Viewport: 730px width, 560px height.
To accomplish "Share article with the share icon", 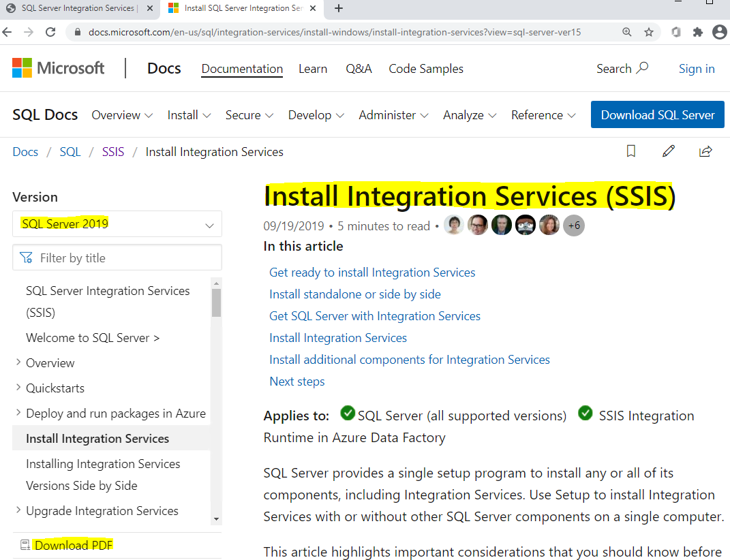I will (705, 151).
